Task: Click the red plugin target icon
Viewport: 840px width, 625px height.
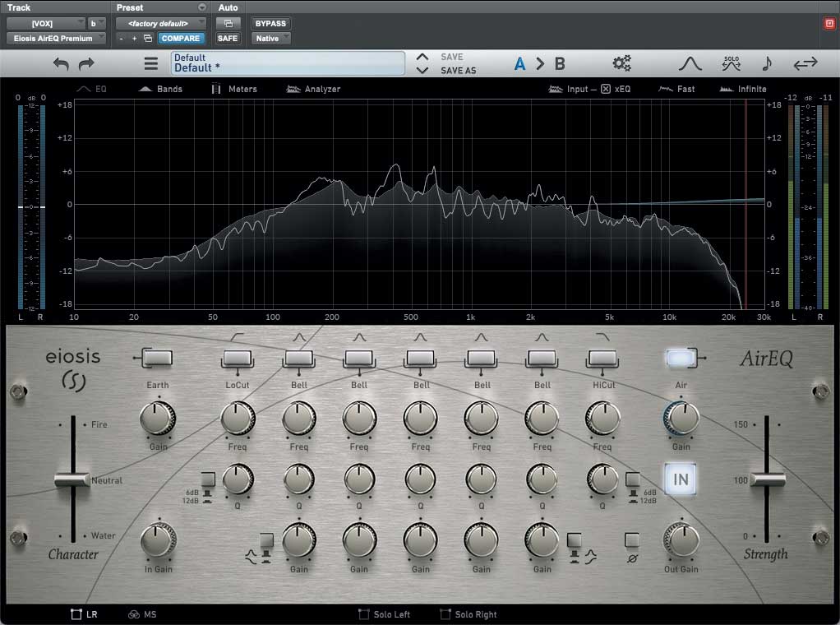Action: click(829, 24)
